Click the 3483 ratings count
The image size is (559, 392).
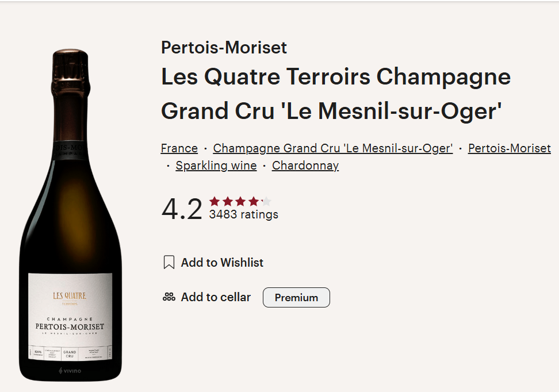pyautogui.click(x=243, y=214)
